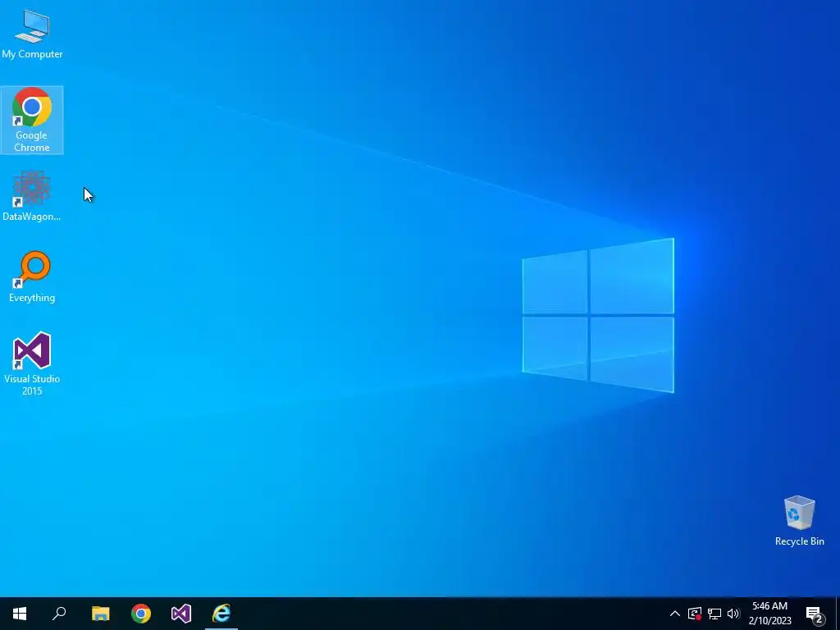Click the Show Desktop strip
840x630 pixels.
point(838,614)
